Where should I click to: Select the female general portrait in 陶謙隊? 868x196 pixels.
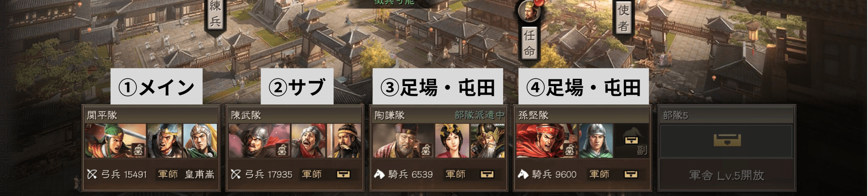click(453, 141)
